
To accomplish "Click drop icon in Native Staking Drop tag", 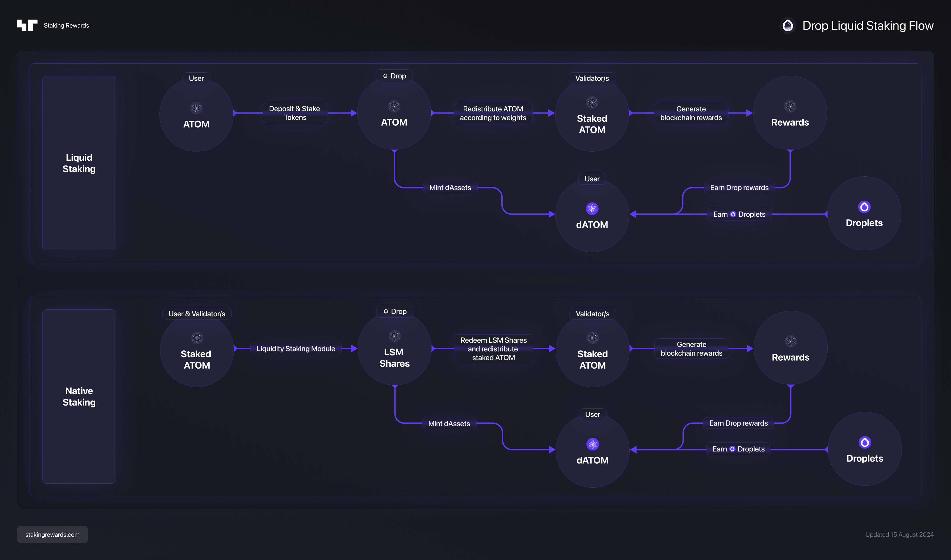I will coord(386,311).
